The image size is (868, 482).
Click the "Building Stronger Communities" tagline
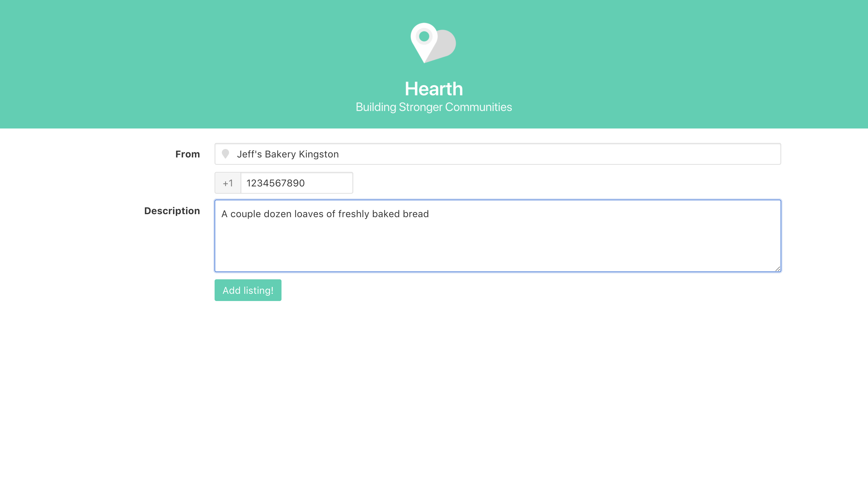click(434, 107)
